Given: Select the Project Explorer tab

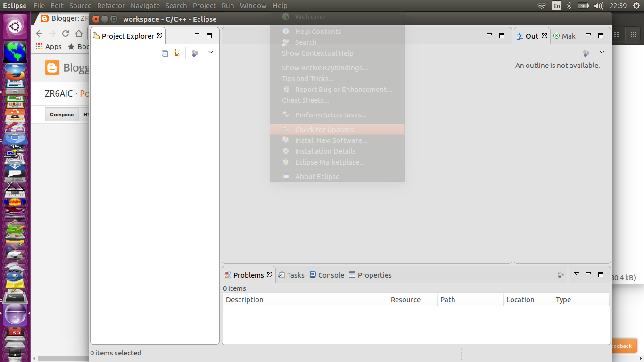Looking at the screenshot, I should click(128, 36).
